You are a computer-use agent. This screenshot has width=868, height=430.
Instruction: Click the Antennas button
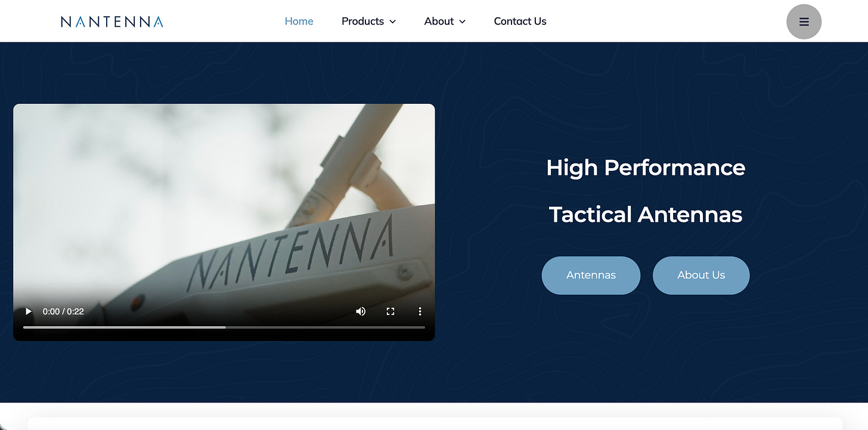[591, 275]
